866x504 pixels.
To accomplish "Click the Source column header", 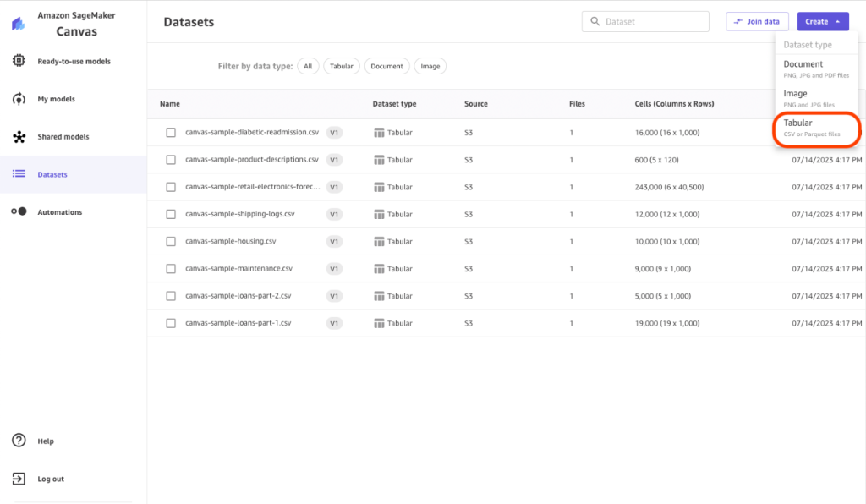I will coord(475,104).
